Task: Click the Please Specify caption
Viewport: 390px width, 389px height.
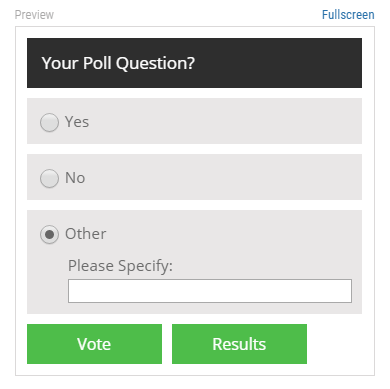Action: point(120,266)
